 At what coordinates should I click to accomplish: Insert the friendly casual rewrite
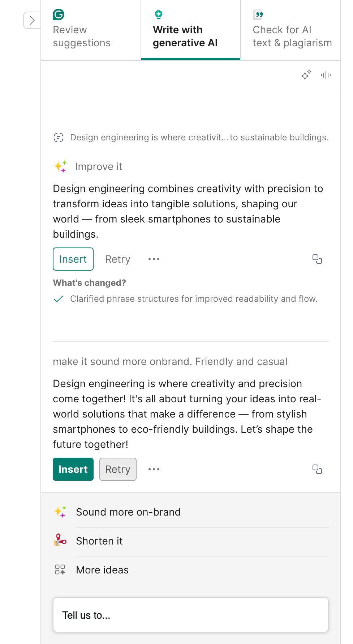(73, 469)
